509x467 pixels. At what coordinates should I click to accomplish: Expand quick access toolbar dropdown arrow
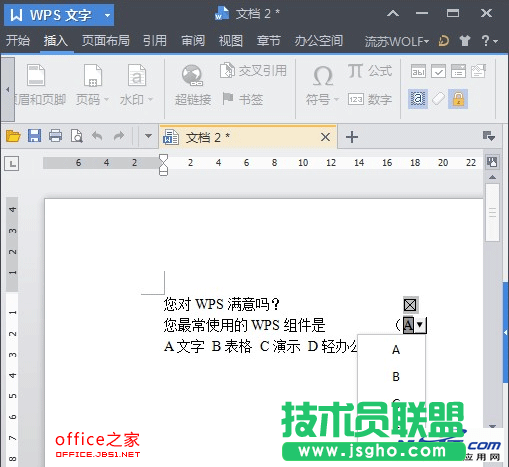coord(148,136)
